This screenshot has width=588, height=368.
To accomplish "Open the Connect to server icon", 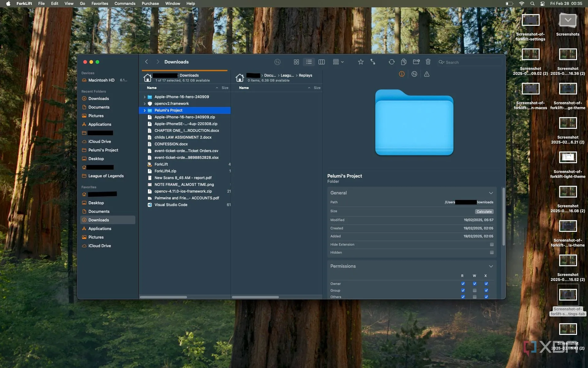I will 373,62.
